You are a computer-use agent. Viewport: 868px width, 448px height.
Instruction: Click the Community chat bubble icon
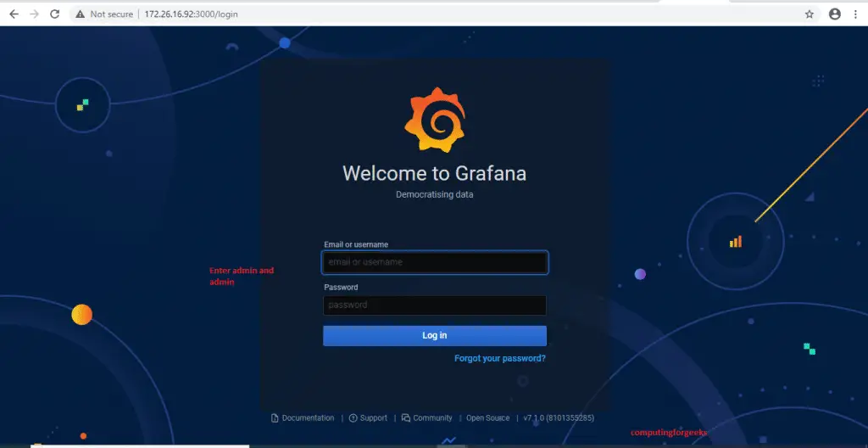pyautogui.click(x=406, y=418)
